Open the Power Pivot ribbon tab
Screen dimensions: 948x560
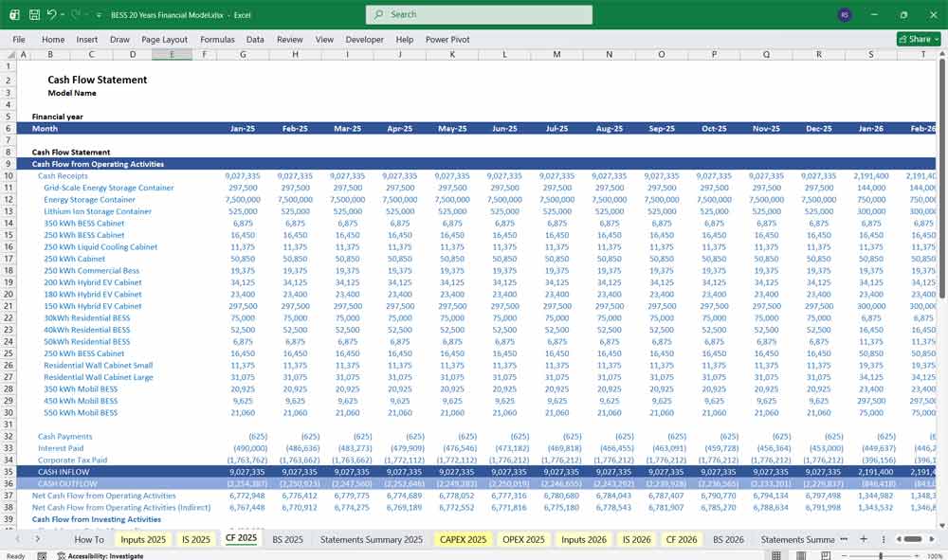pos(447,40)
